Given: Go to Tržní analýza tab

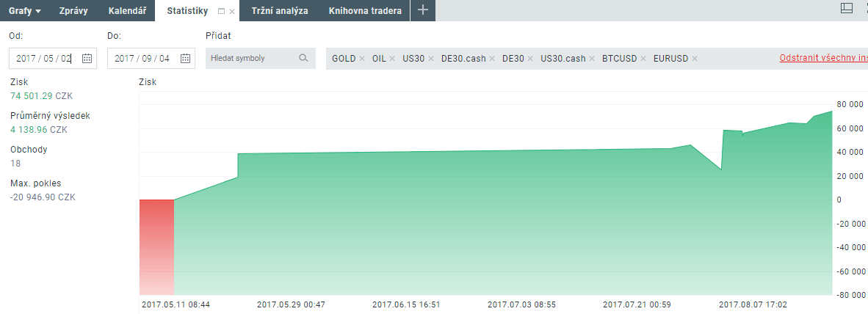Looking at the screenshot, I should 279,11.
